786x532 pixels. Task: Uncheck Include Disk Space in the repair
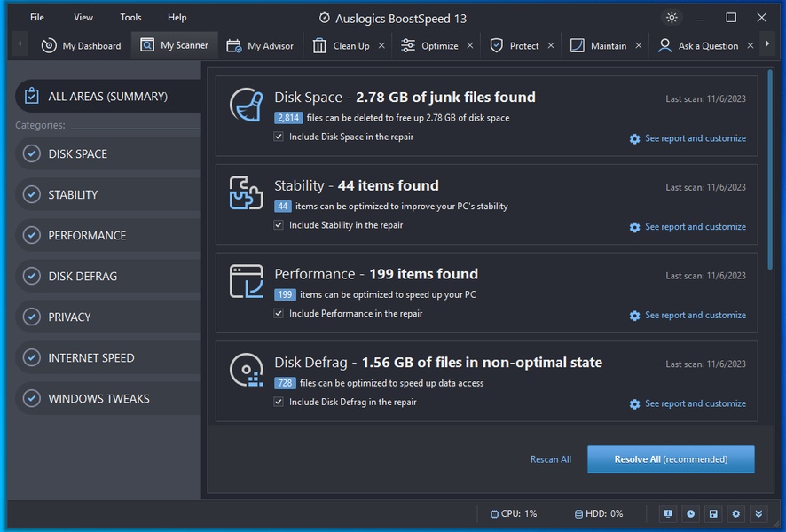(x=279, y=137)
